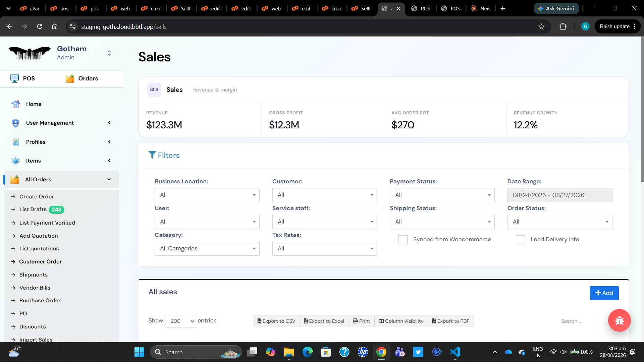Enable the Synced from Woocommerce checkbox

pyautogui.click(x=402, y=240)
